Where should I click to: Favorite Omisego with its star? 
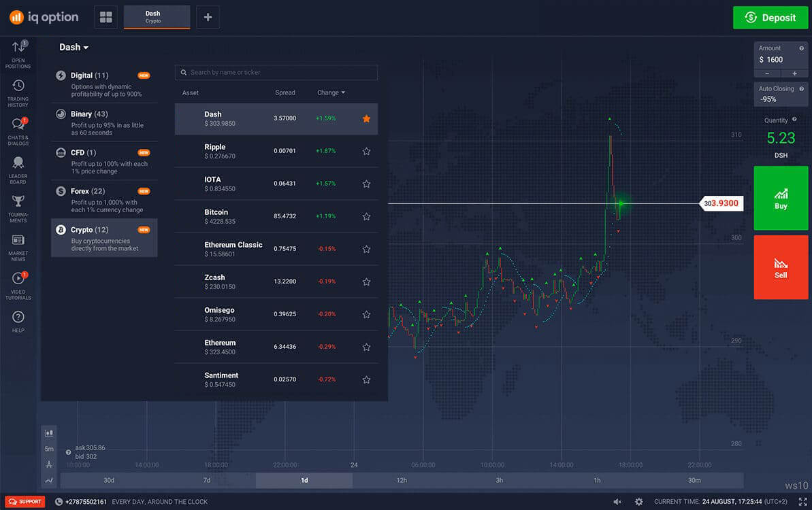coord(367,314)
